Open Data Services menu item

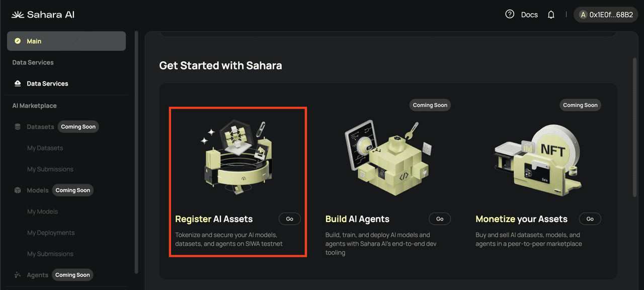coord(47,84)
